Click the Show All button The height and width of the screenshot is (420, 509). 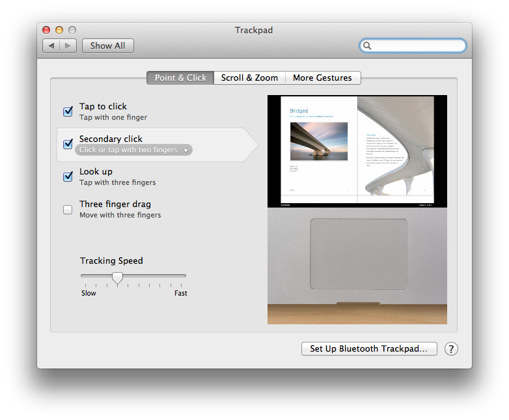(x=108, y=46)
